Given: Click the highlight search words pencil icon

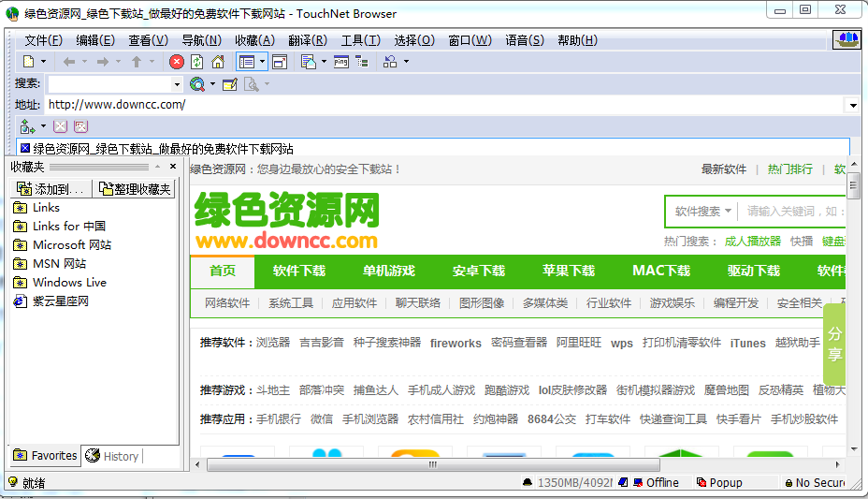Looking at the screenshot, I should (230, 84).
